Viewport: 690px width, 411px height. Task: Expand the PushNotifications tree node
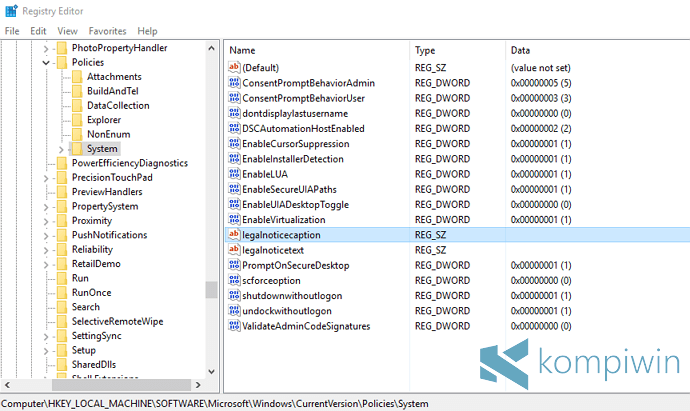tap(46, 235)
